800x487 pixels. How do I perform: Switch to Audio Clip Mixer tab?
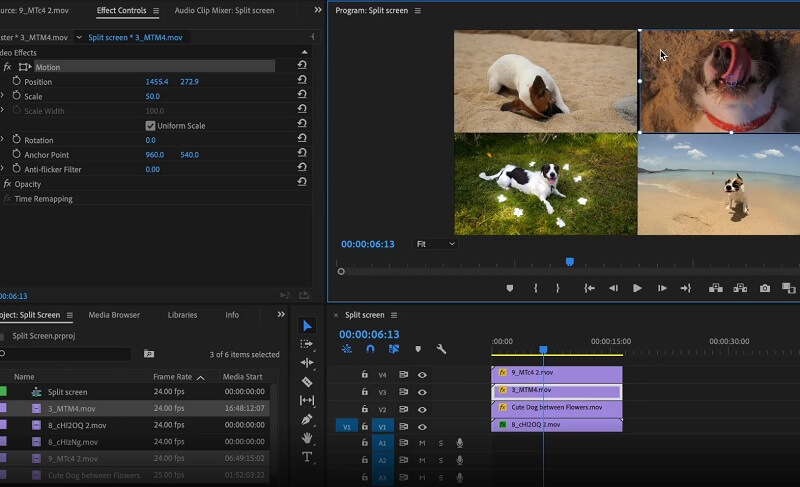point(224,10)
